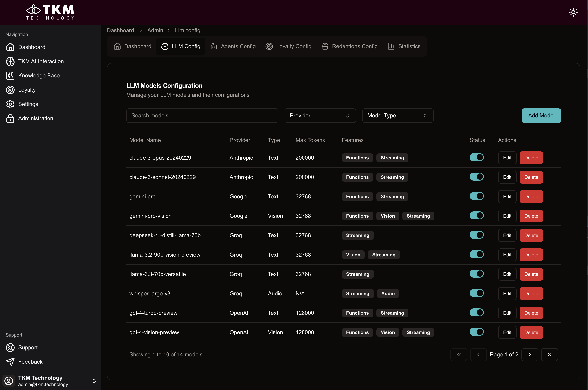Disable the claude-3-opus-20240229 status toggle
Image resolution: width=588 pixels, height=390 pixels.
(476, 157)
